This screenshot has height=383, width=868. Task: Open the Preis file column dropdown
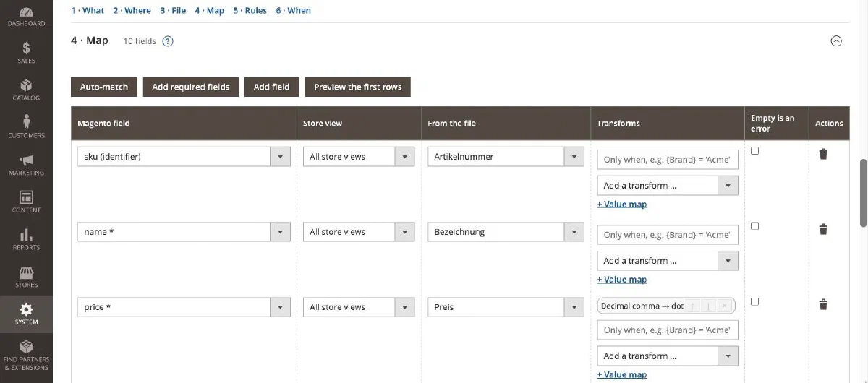(506, 307)
